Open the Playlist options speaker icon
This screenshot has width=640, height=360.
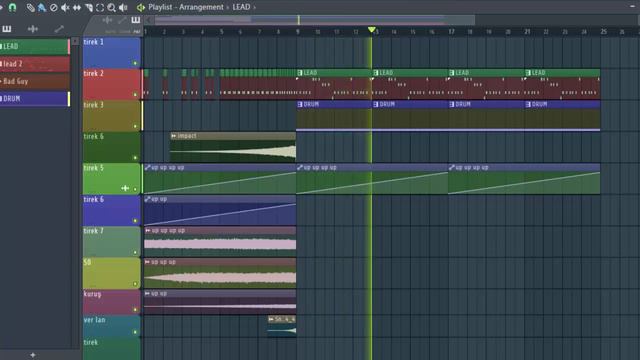[141, 7]
